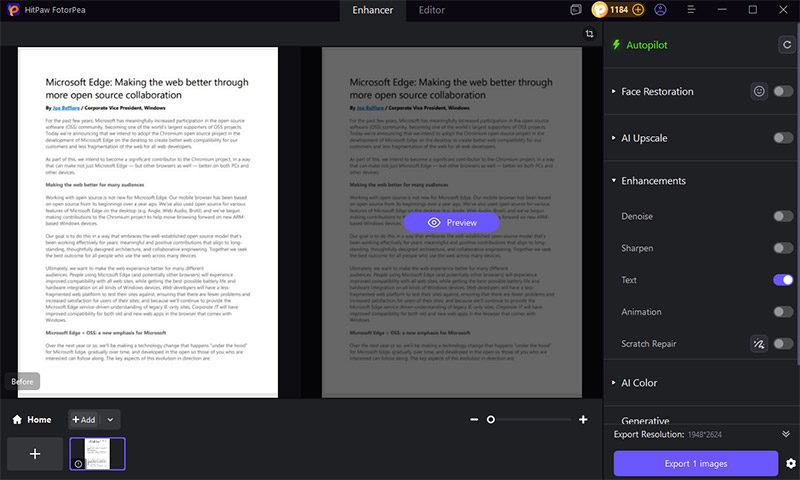Switch to the Enhancer tab
This screenshot has width=800, height=480.
(x=372, y=10)
